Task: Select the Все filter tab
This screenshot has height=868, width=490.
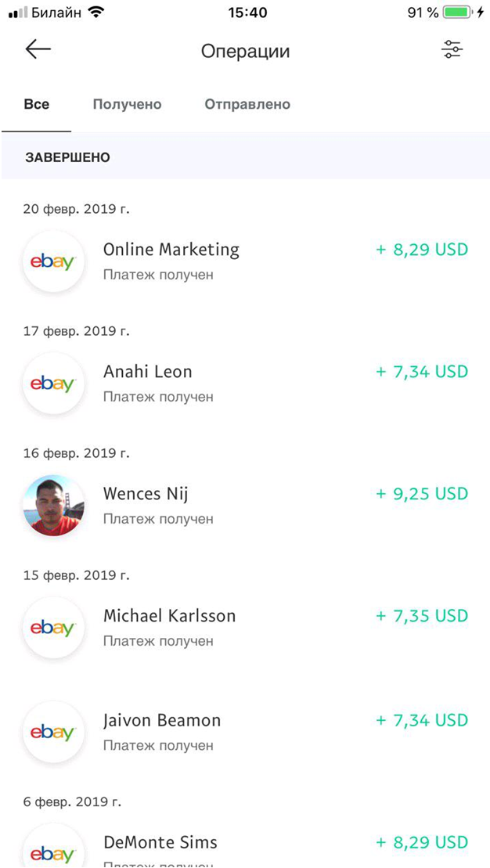Action: 37,104
